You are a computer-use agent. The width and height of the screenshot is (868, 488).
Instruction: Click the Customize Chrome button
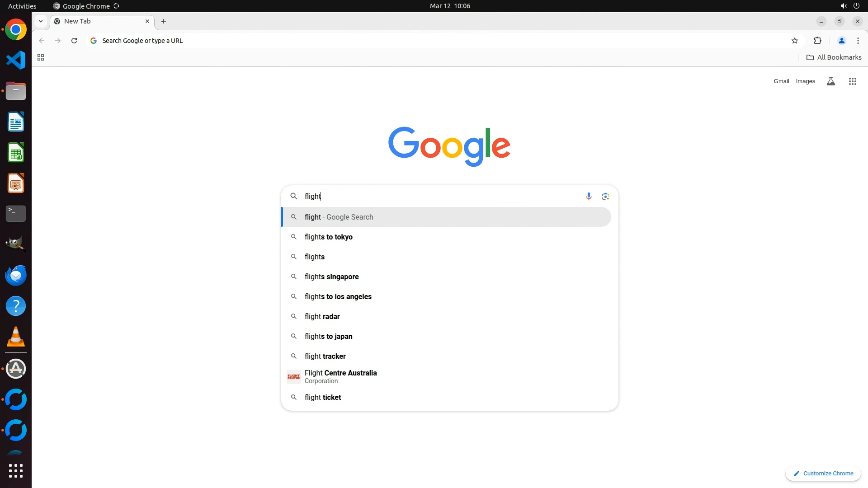(823, 473)
